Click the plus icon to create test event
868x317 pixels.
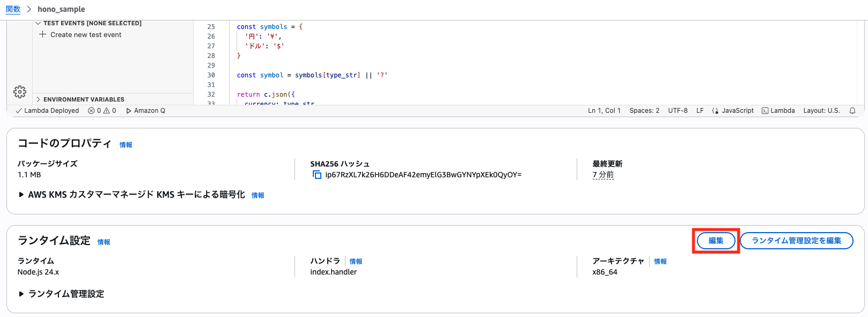coord(42,34)
